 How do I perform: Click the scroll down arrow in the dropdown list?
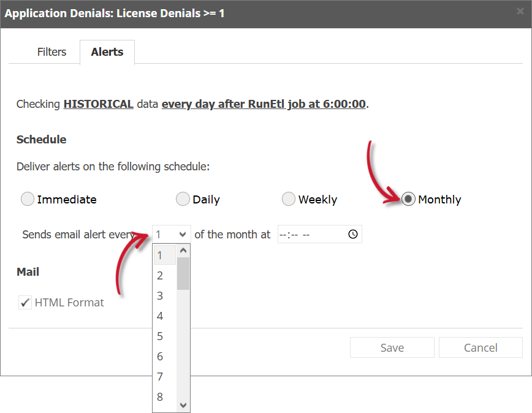pos(183,405)
